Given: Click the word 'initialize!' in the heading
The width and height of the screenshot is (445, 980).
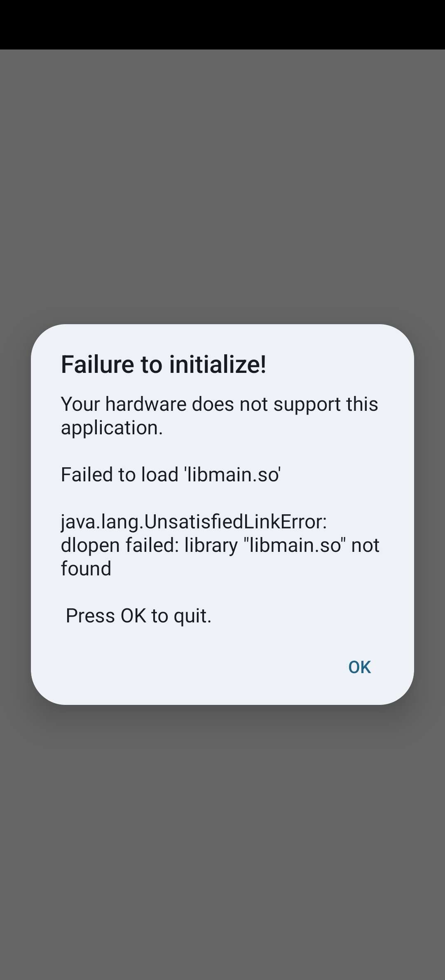Looking at the screenshot, I should point(218,365).
